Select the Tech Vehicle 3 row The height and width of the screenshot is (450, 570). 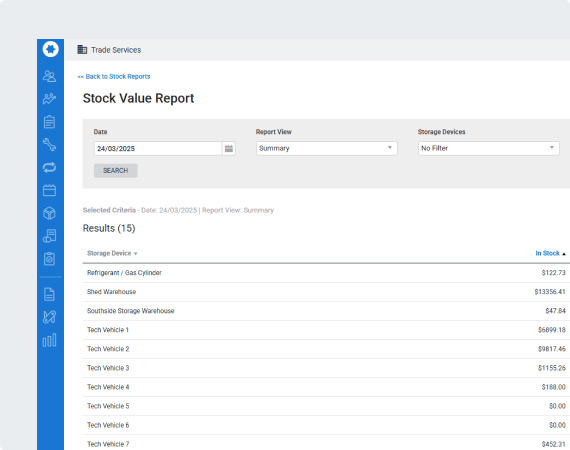tap(326, 368)
